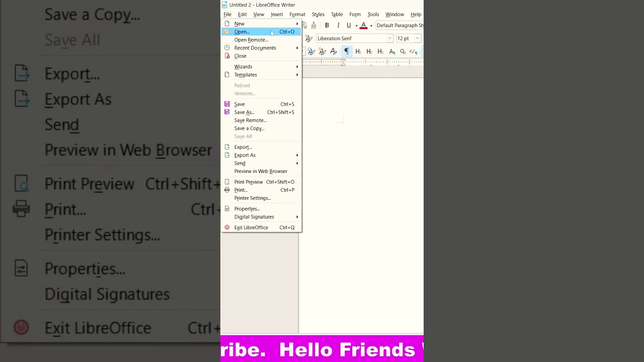The height and width of the screenshot is (362, 644).
Task: Apply Heading 1 style with H1 icon
Action: [x=358, y=51]
